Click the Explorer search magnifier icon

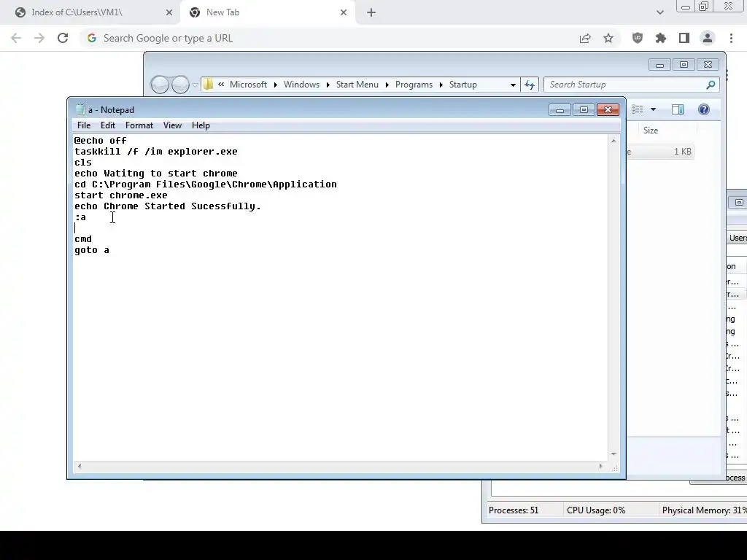tap(711, 85)
